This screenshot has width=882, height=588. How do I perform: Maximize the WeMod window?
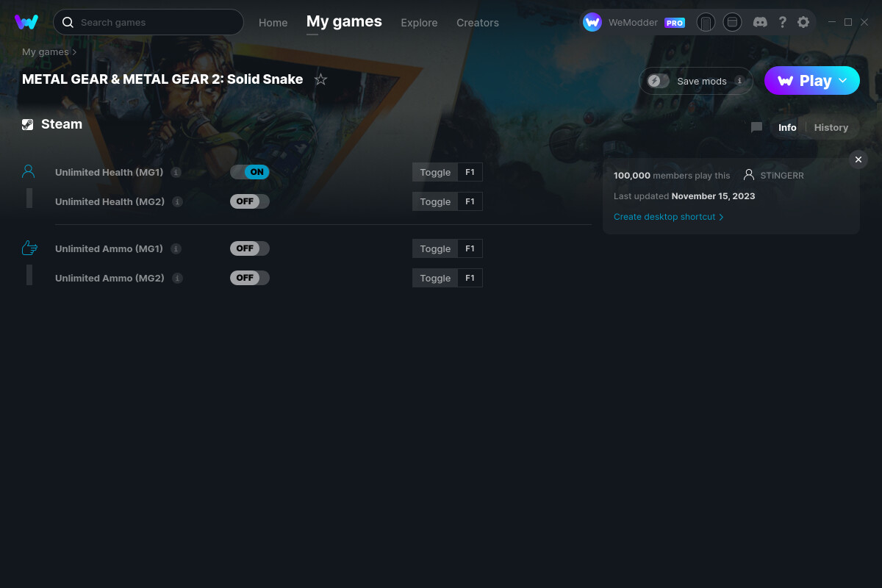pyautogui.click(x=848, y=22)
